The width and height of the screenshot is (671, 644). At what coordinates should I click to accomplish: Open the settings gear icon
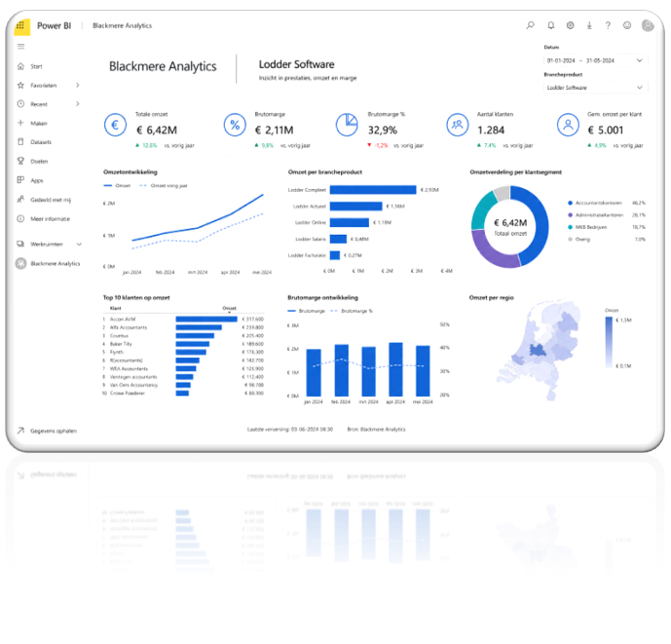coord(570,25)
